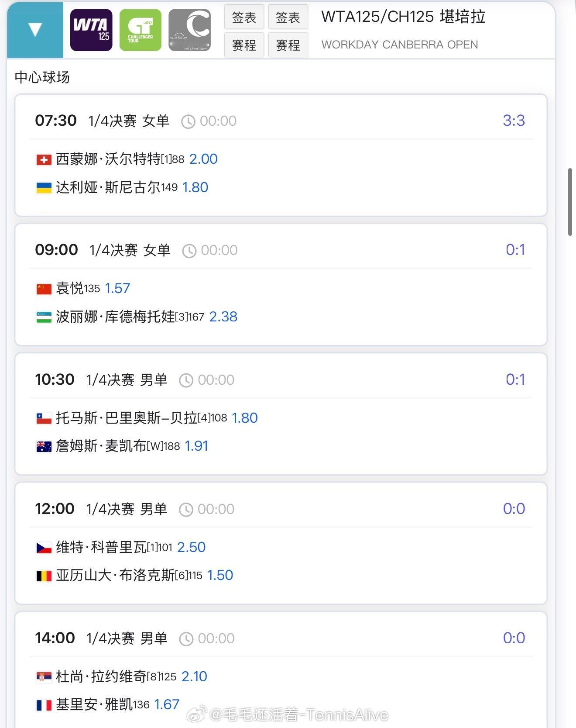This screenshot has width=576, height=728.
Task: Click the clock icon in 09:00 match
Action: pos(189,251)
